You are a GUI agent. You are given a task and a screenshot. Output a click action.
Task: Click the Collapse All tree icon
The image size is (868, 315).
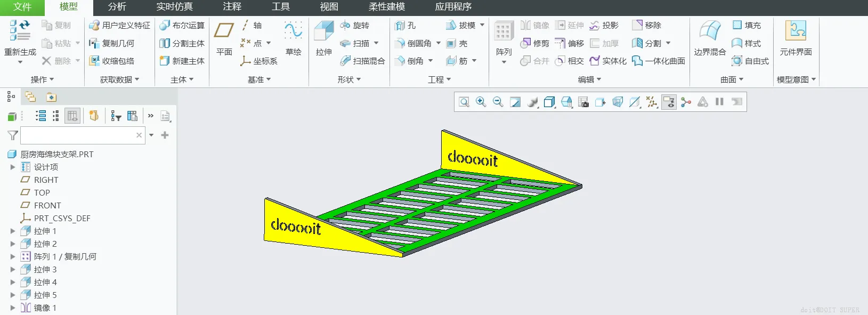click(56, 116)
